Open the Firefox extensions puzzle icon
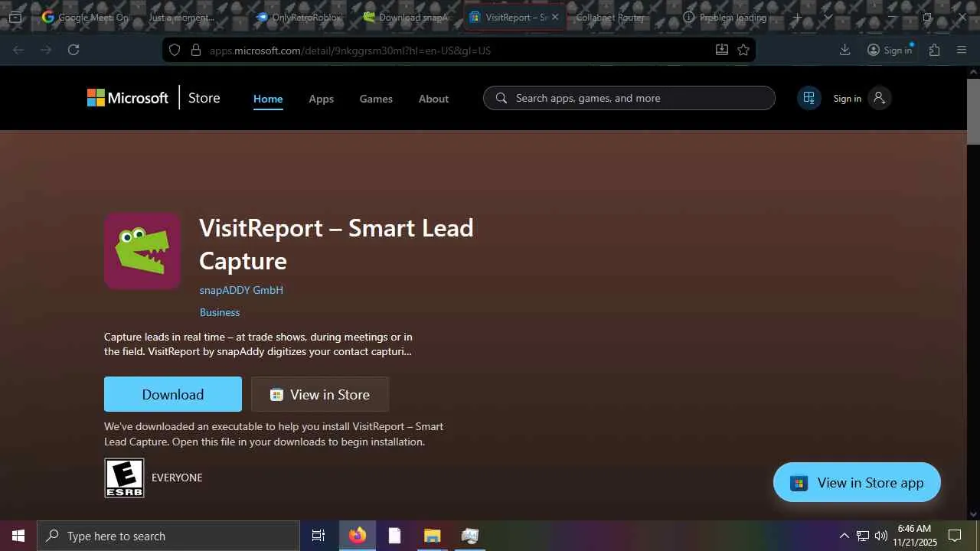 934,50
